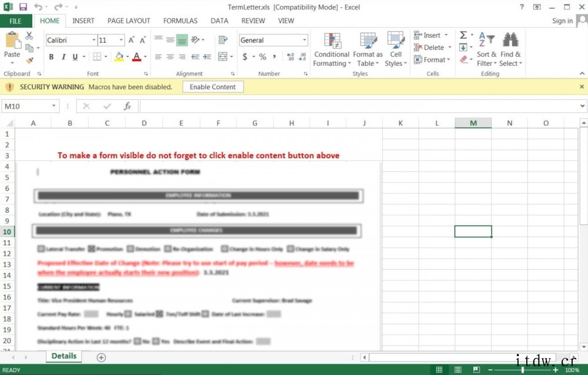Open Cell Styles gallery
588x375 pixels.
point(396,49)
